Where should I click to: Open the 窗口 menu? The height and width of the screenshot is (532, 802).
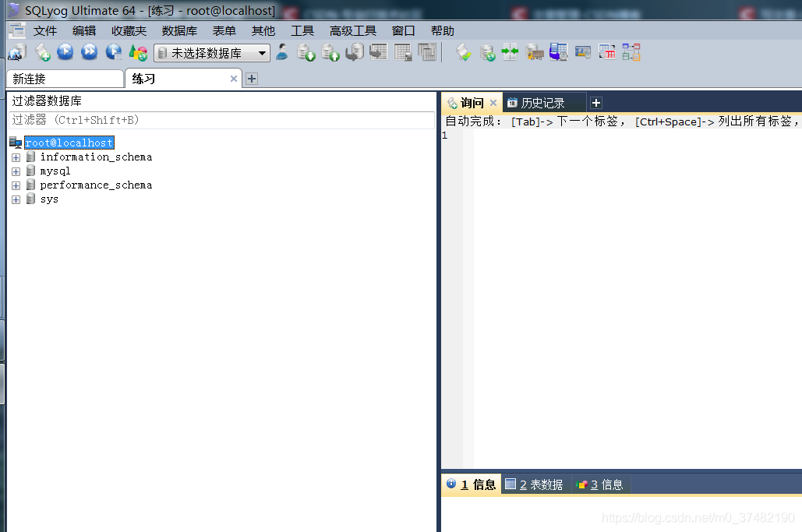403,31
